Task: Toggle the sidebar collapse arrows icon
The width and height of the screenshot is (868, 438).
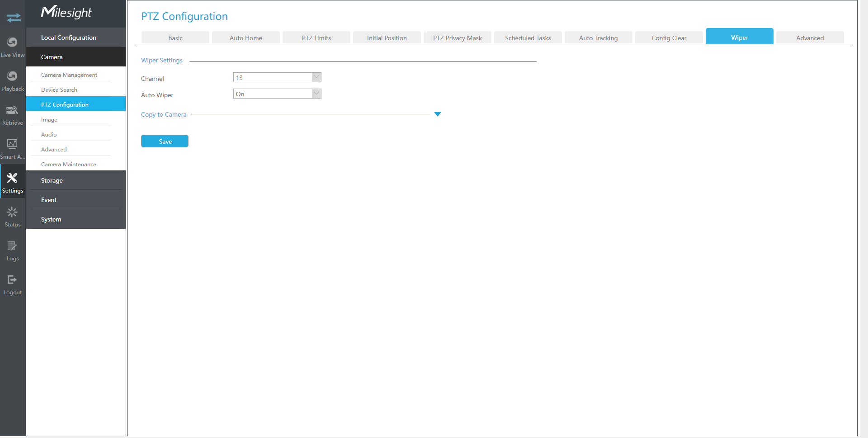Action: [x=14, y=18]
